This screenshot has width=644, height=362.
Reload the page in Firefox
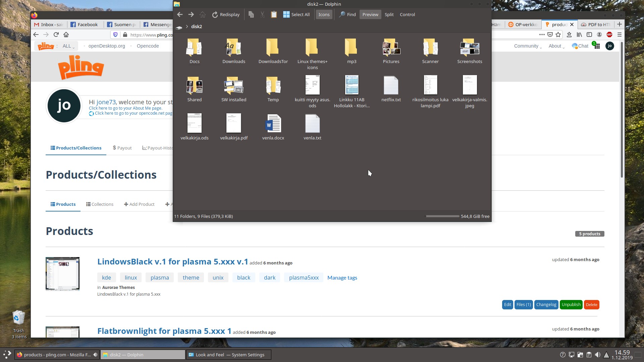pos(56,35)
